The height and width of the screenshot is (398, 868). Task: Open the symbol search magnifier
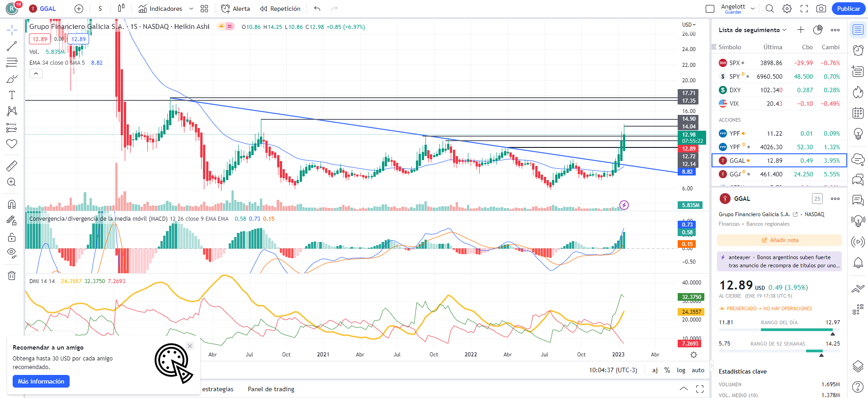coord(769,9)
